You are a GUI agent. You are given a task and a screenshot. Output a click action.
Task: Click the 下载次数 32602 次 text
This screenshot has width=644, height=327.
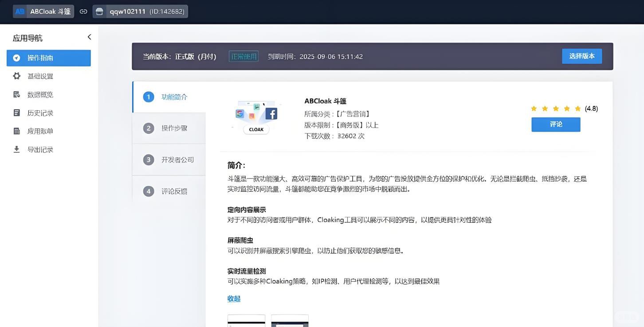(334, 136)
